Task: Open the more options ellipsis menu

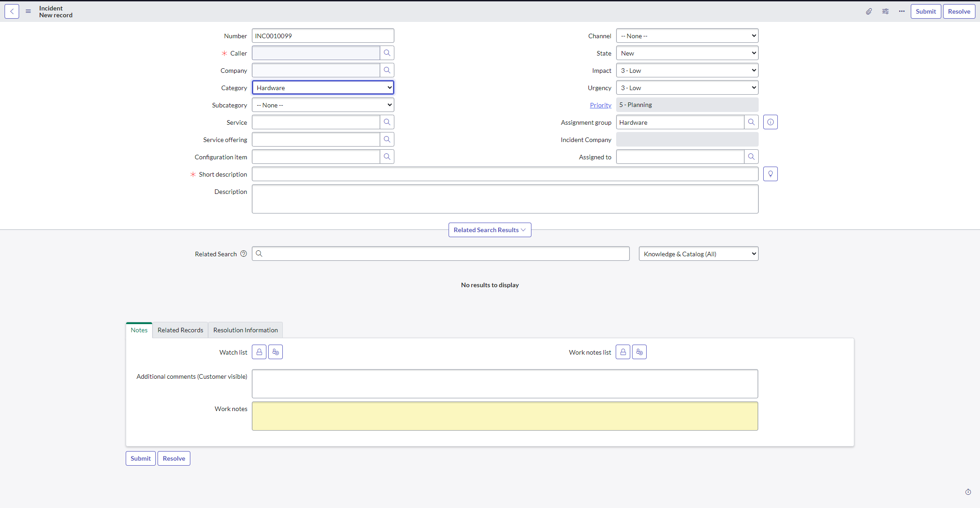Action: tap(902, 11)
